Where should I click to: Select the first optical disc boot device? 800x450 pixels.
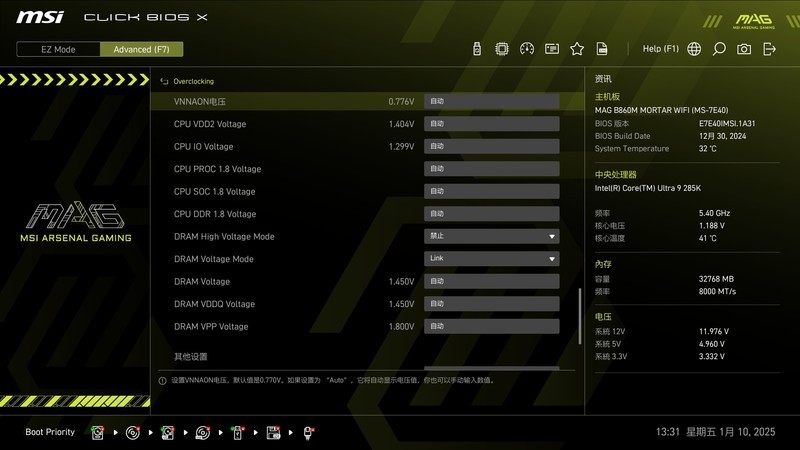(x=133, y=433)
